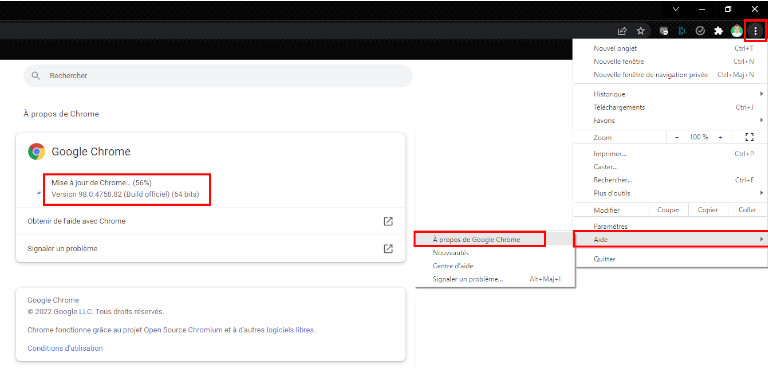Viewport: 768px width, 381px height.
Task: Click the update progress spinner
Action: point(39,193)
